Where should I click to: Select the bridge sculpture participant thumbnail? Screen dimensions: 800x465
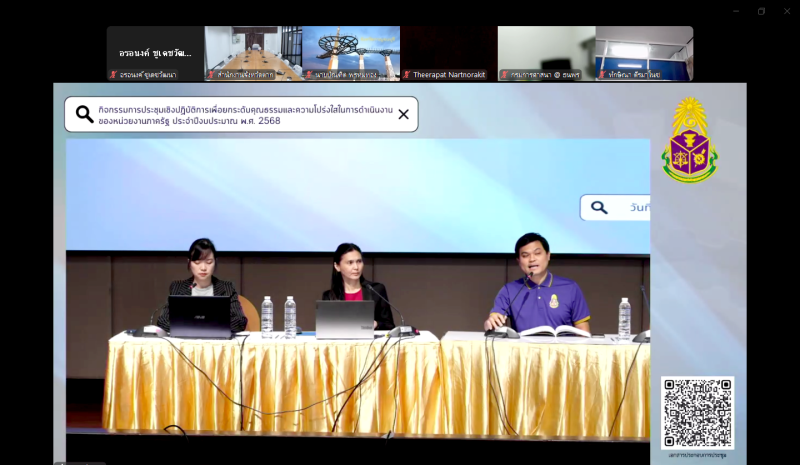coord(351,50)
